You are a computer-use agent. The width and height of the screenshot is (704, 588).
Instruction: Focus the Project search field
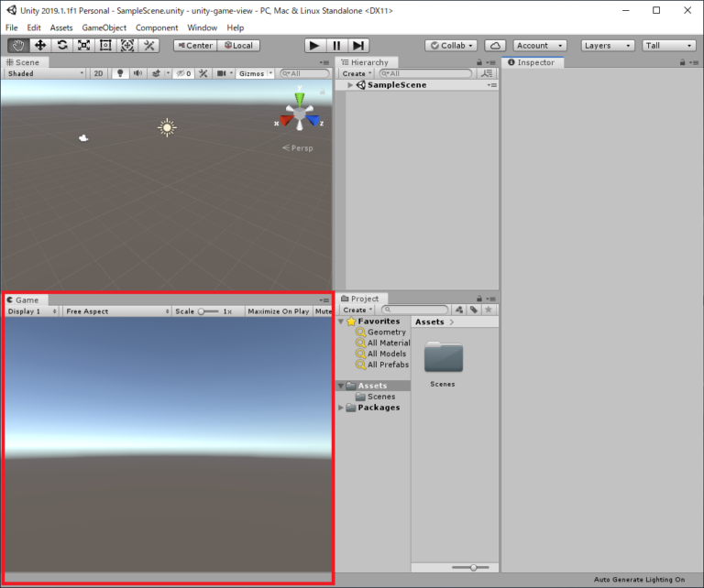[415, 310]
